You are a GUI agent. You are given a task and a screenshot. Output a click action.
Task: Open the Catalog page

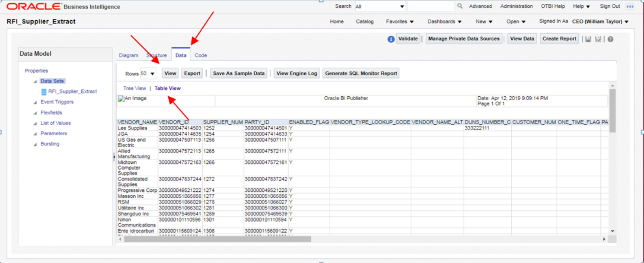365,22
